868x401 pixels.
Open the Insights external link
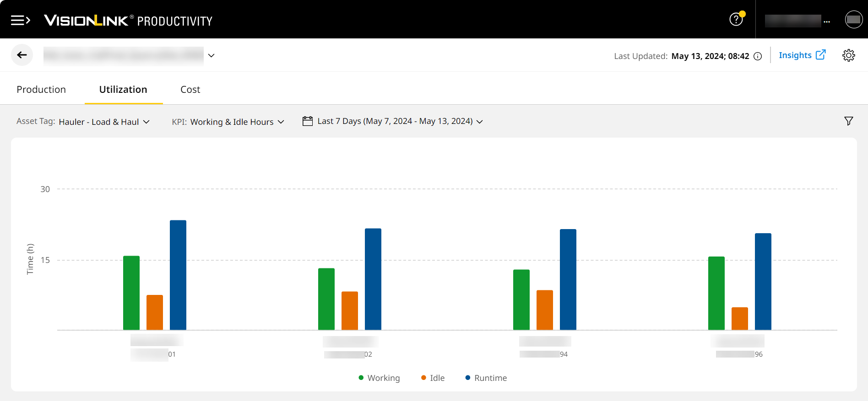(x=802, y=55)
